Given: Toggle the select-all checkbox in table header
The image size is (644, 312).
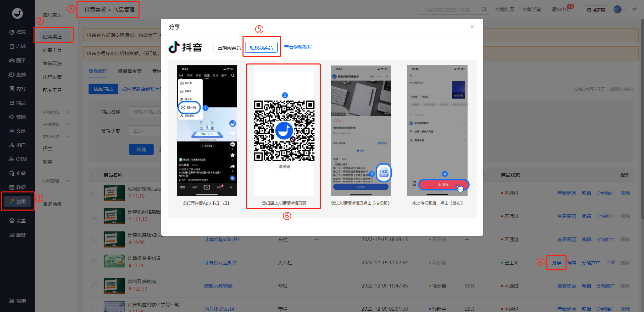Looking at the screenshot, I should click(x=95, y=175).
